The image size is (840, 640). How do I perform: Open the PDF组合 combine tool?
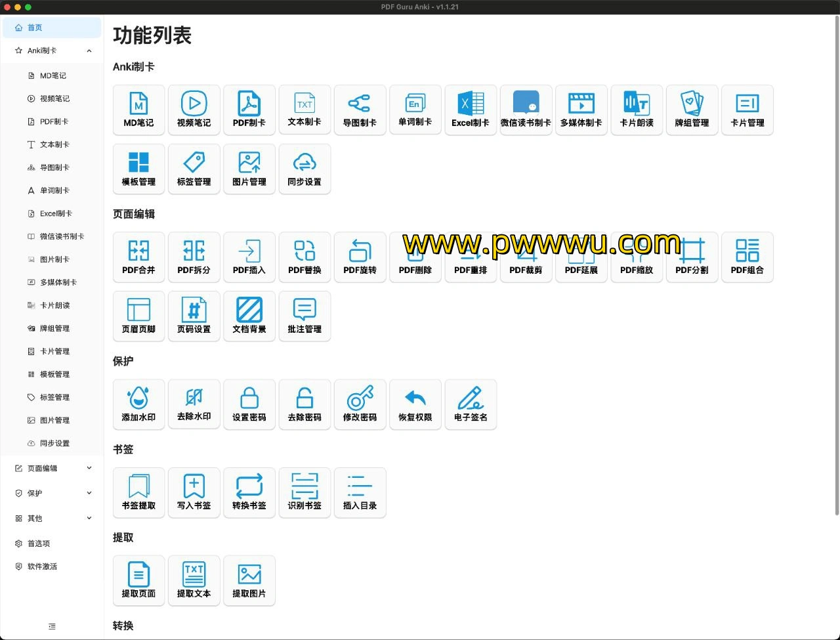(x=747, y=257)
